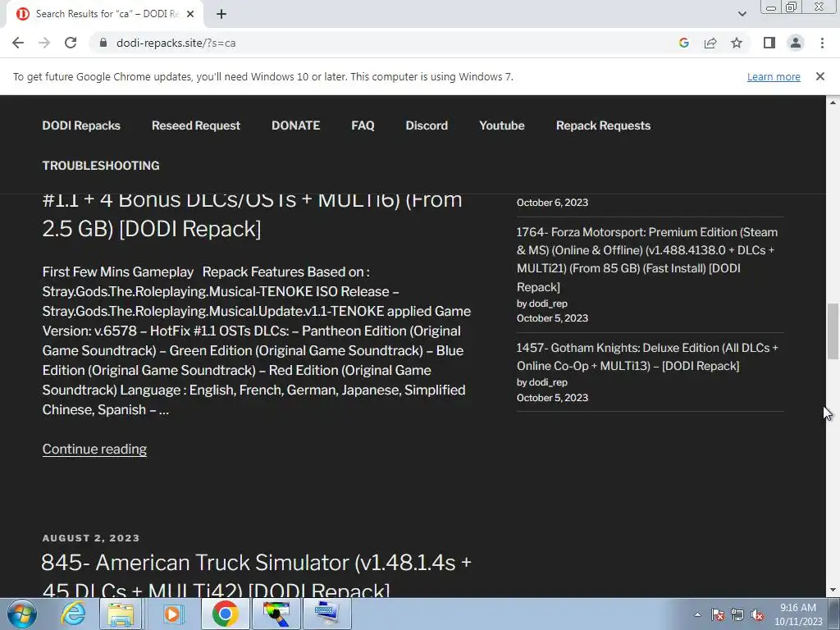
Task: Open the TROUBLESHOOTING menu link
Action: [101, 166]
